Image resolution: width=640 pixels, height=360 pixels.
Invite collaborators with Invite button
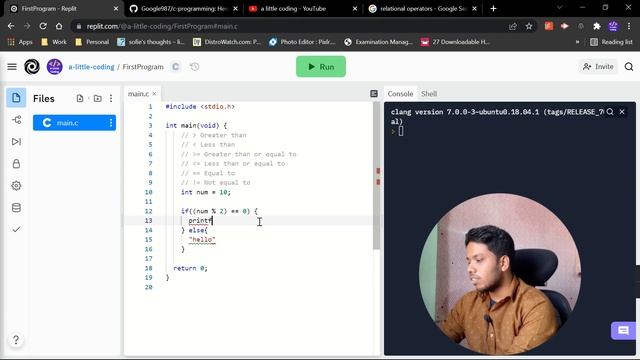(598, 67)
